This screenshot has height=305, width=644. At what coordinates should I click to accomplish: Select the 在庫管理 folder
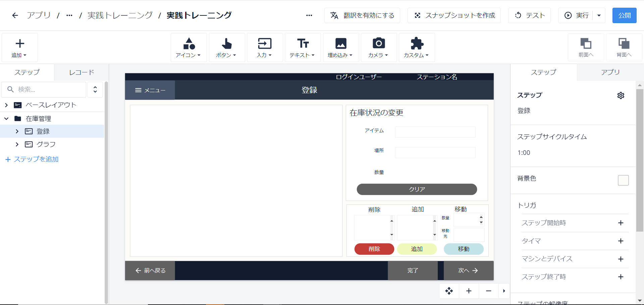pos(39,119)
